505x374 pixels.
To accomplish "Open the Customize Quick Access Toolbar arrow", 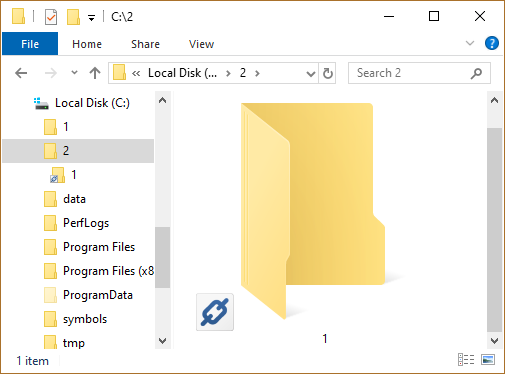I will point(91,17).
